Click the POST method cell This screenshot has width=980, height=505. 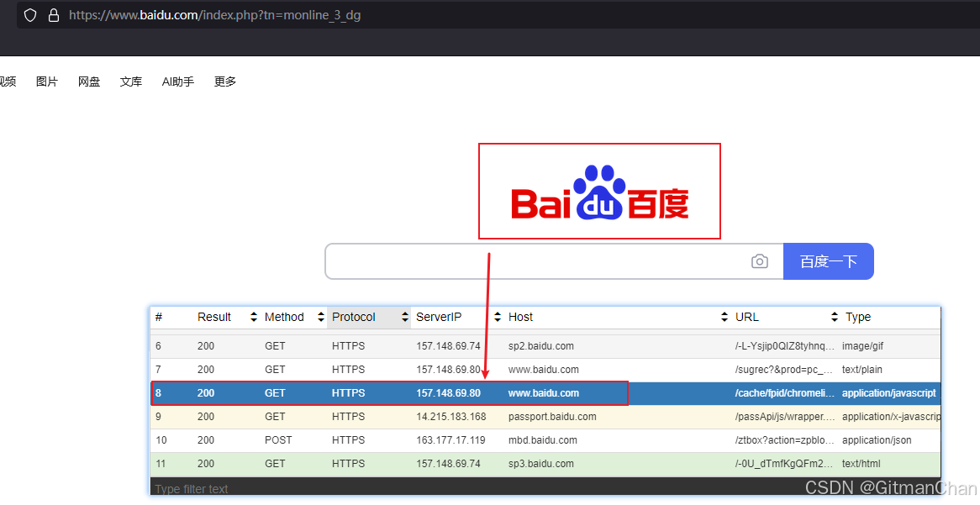click(278, 440)
